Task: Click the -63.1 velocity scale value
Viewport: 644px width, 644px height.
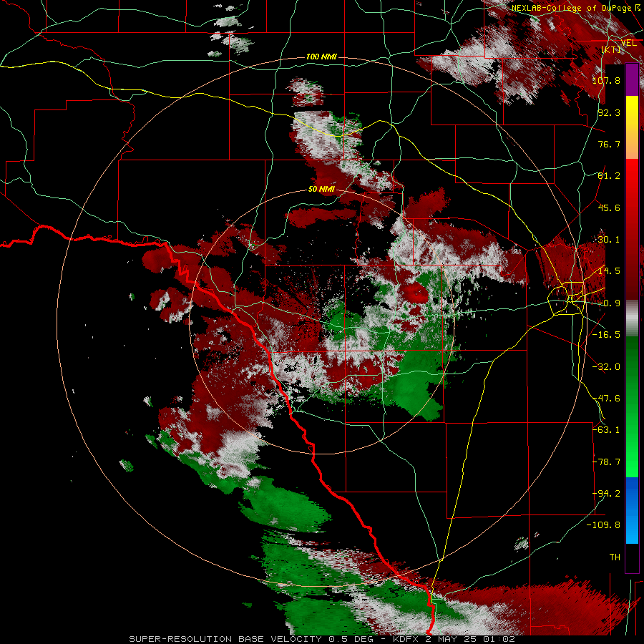Action: 606,430
